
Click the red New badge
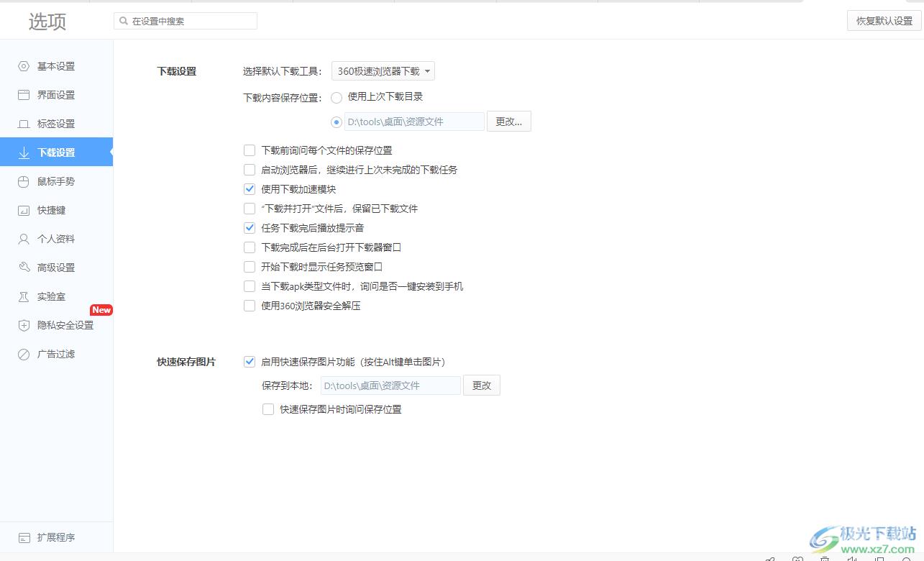(101, 310)
